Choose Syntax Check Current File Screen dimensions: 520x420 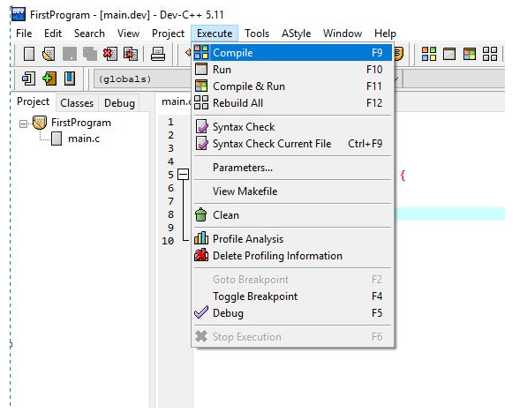click(x=293, y=144)
